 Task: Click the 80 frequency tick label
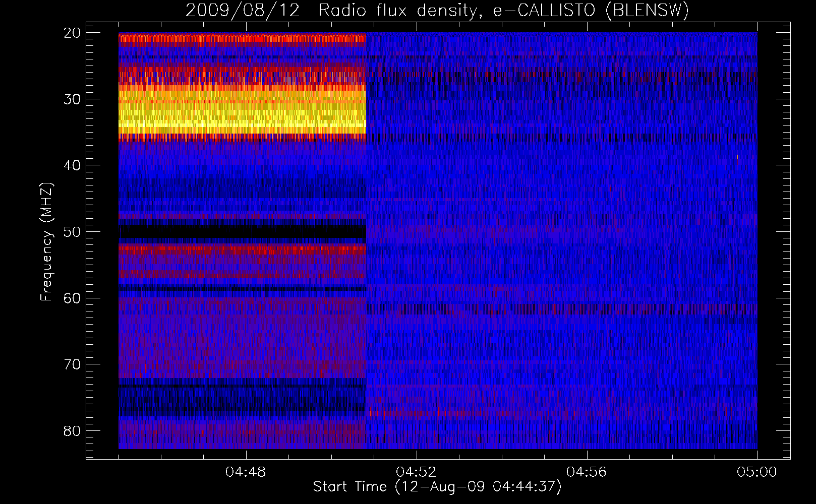pos(73,431)
